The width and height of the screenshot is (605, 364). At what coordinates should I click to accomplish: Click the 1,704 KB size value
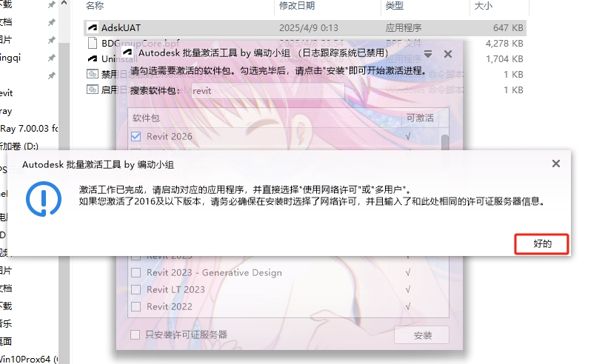click(x=504, y=58)
